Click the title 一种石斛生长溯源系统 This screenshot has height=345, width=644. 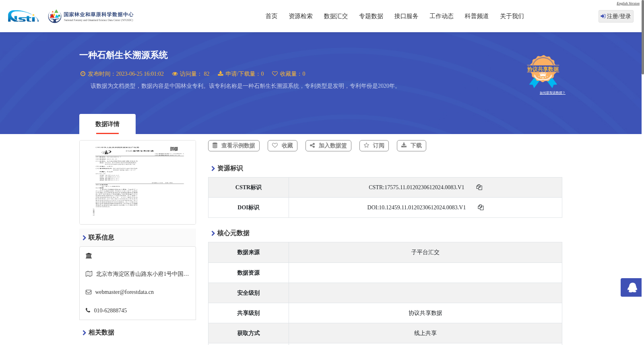(x=124, y=55)
